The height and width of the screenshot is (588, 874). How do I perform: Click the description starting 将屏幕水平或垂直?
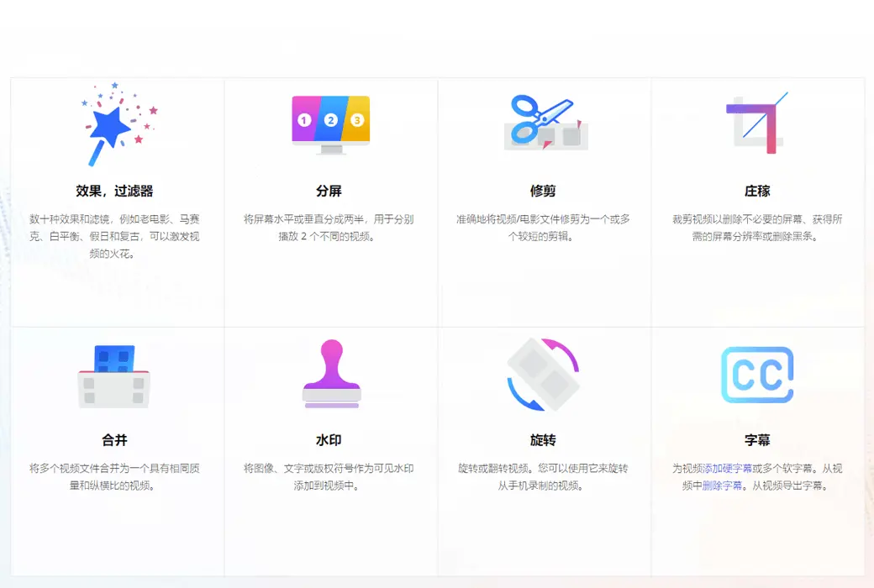click(x=329, y=228)
